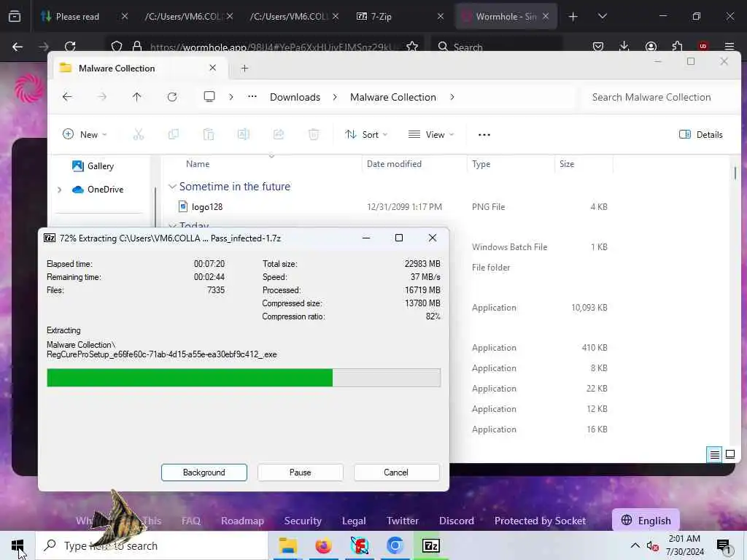Toggle the Details pane
747x560 pixels.
[x=701, y=135]
